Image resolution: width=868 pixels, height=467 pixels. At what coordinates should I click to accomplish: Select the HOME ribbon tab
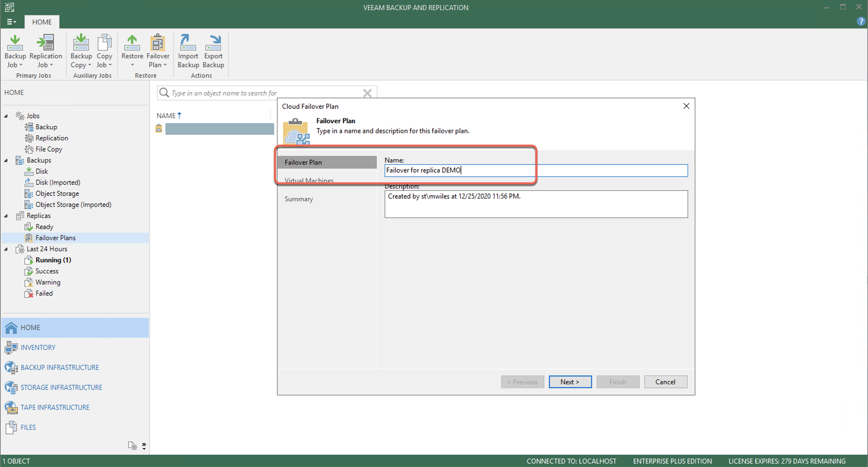(x=42, y=22)
